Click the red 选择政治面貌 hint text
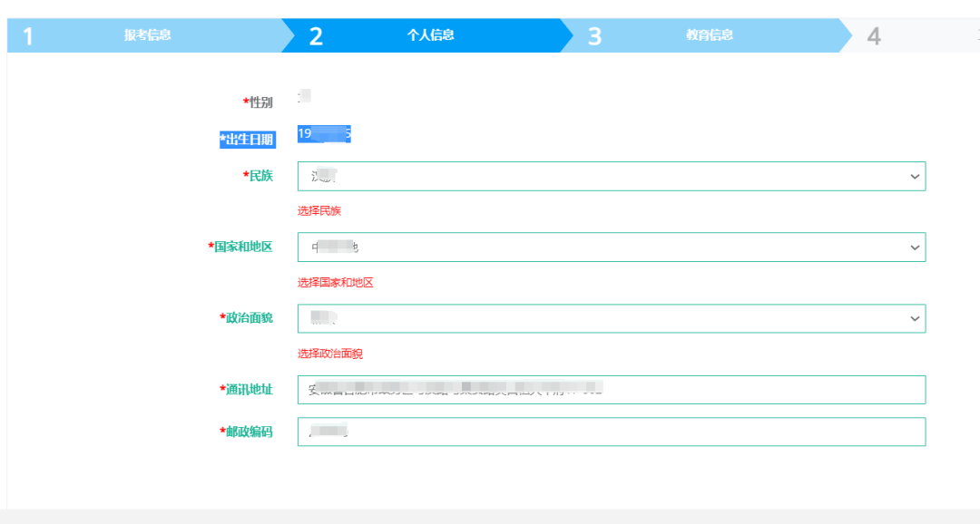 (x=330, y=354)
